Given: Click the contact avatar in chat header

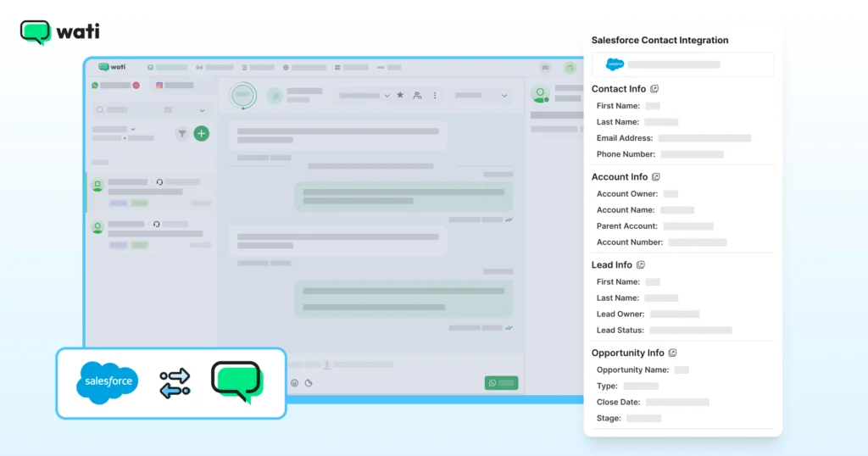Looking at the screenshot, I should pyautogui.click(x=275, y=96).
